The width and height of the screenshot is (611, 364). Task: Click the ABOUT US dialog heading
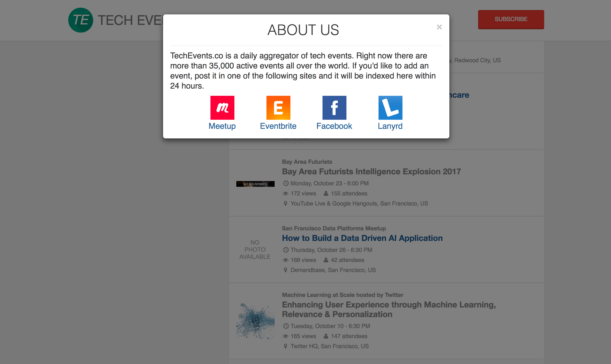pyautogui.click(x=303, y=30)
